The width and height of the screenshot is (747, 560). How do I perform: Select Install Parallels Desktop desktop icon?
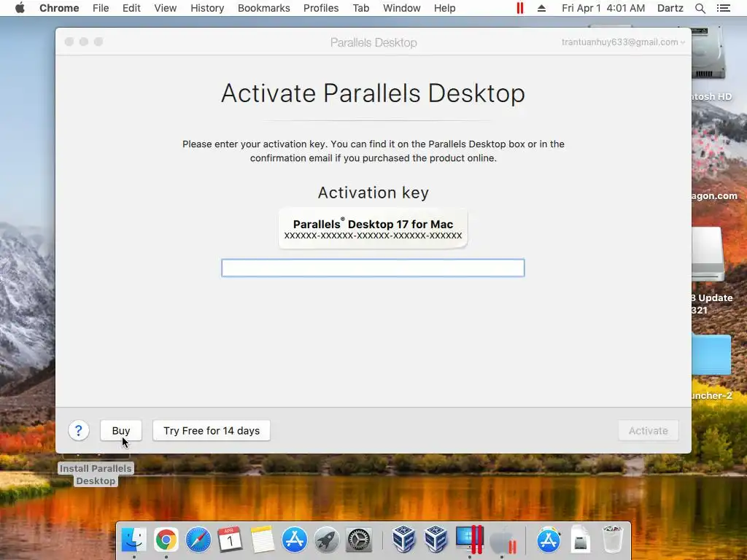[96, 474]
